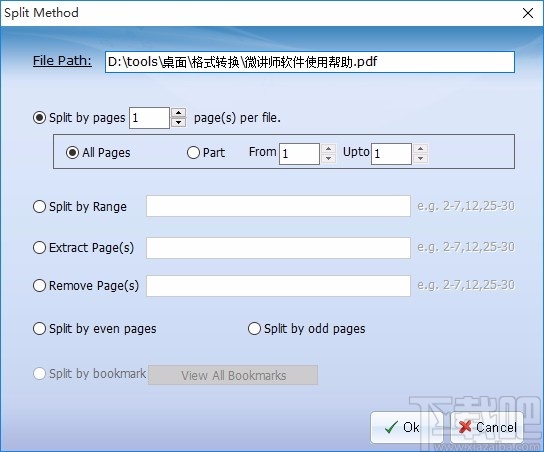Click the example hint beside Split by Range

(466, 206)
